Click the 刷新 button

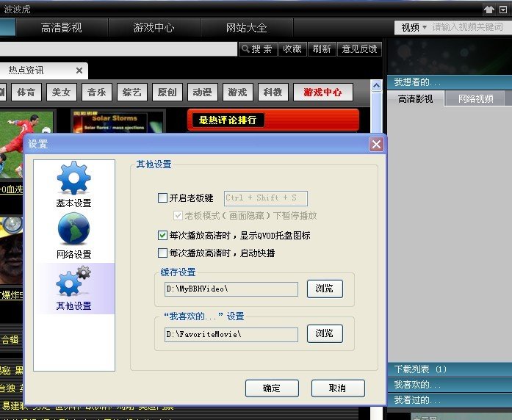tap(322, 49)
